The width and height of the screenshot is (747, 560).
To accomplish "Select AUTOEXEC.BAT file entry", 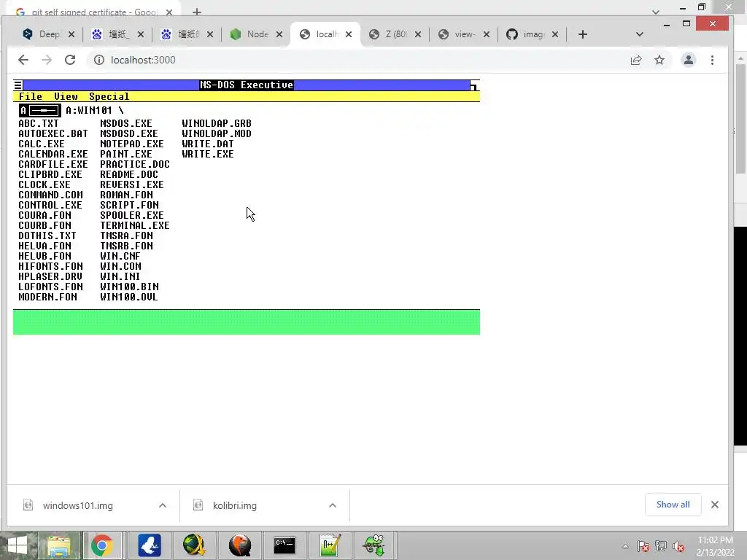I will click(x=53, y=134).
